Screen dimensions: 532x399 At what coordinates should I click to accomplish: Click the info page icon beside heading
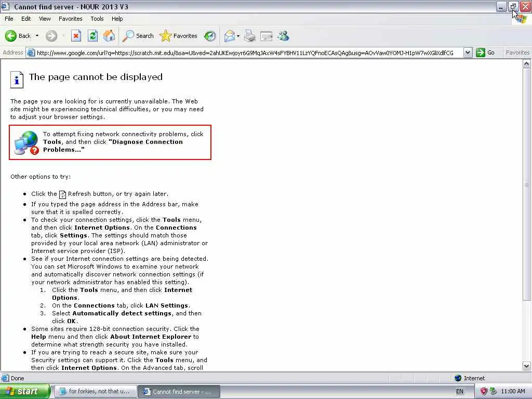[x=17, y=79]
